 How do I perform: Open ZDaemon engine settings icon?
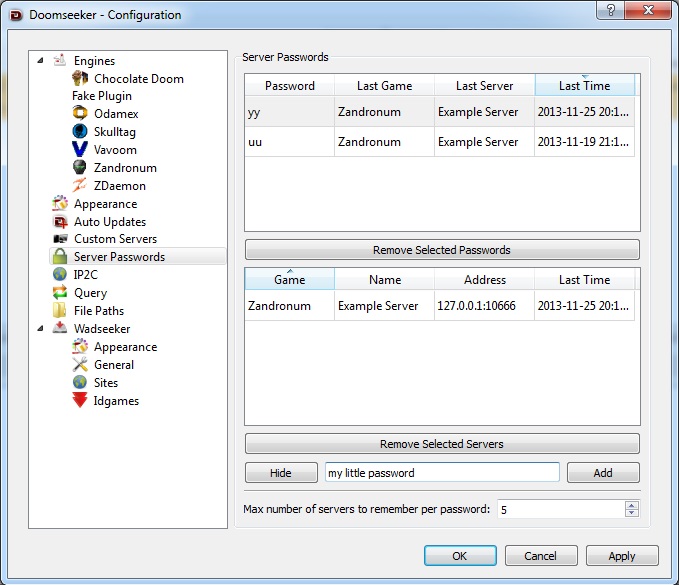pyautogui.click(x=80, y=186)
